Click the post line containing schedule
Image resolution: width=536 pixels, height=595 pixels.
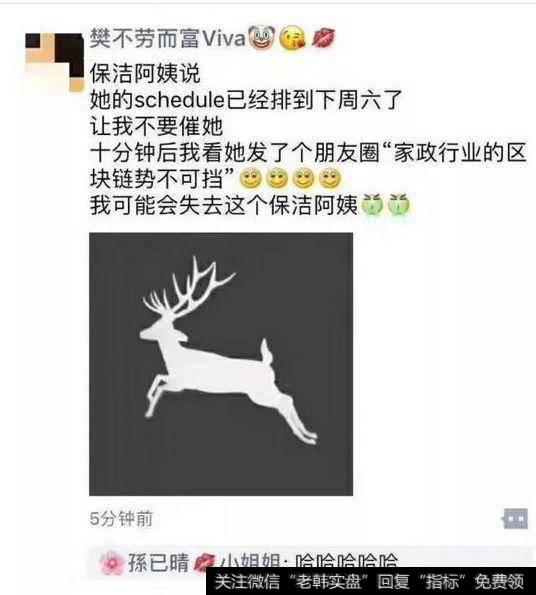[246, 100]
